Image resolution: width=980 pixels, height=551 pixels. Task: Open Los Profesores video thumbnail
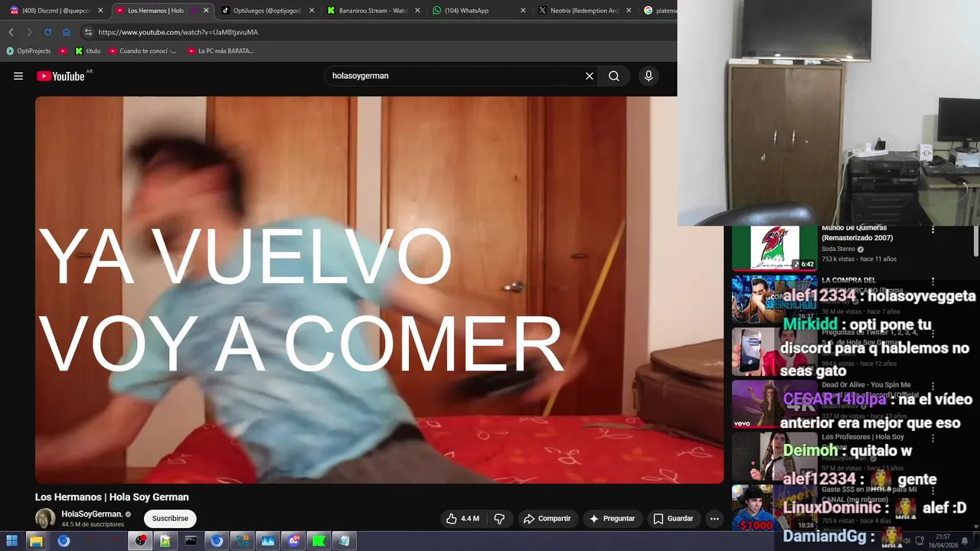(775, 456)
